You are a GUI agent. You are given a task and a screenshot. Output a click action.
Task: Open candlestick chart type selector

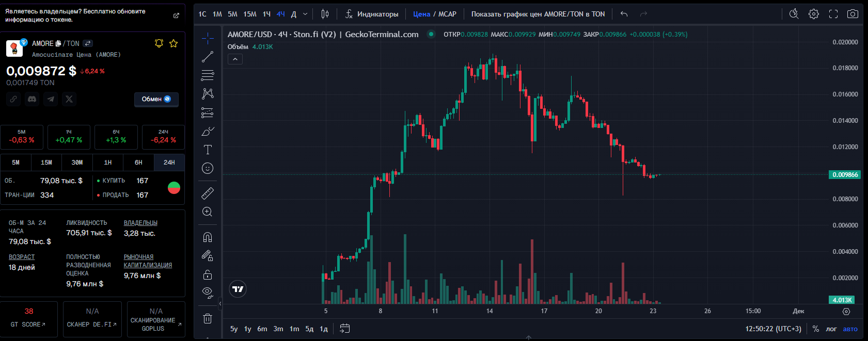pyautogui.click(x=325, y=14)
